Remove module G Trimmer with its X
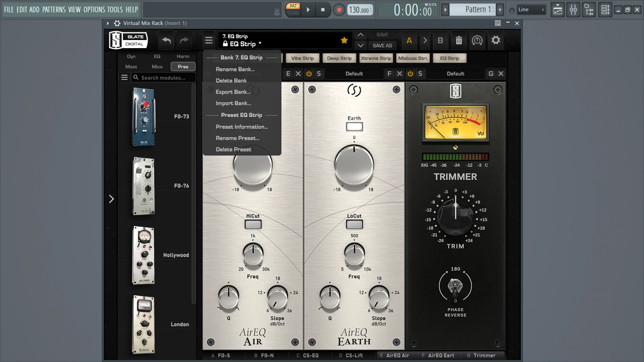This screenshot has width=644, height=362. tap(501, 74)
